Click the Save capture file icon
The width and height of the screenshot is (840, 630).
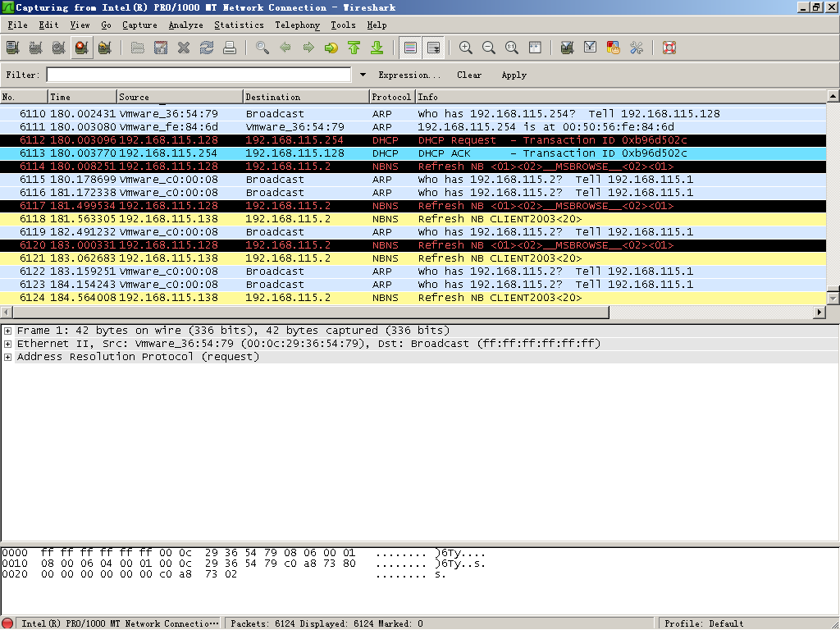(x=161, y=48)
